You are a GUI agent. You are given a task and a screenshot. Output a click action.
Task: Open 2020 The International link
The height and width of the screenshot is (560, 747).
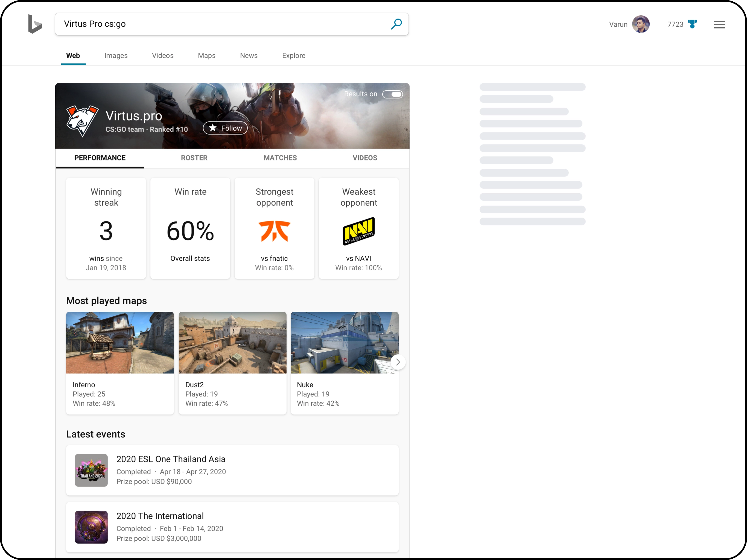coord(160,516)
